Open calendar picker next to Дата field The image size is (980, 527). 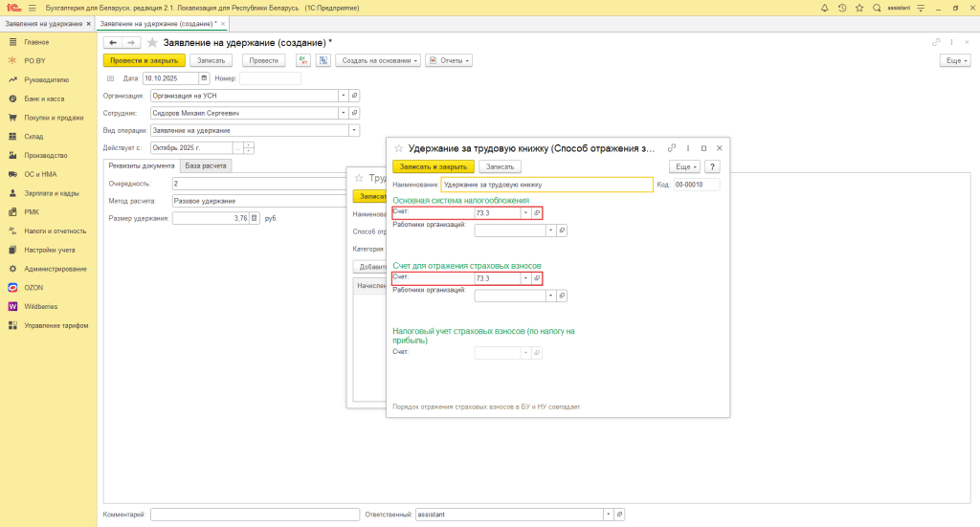pyautogui.click(x=204, y=78)
